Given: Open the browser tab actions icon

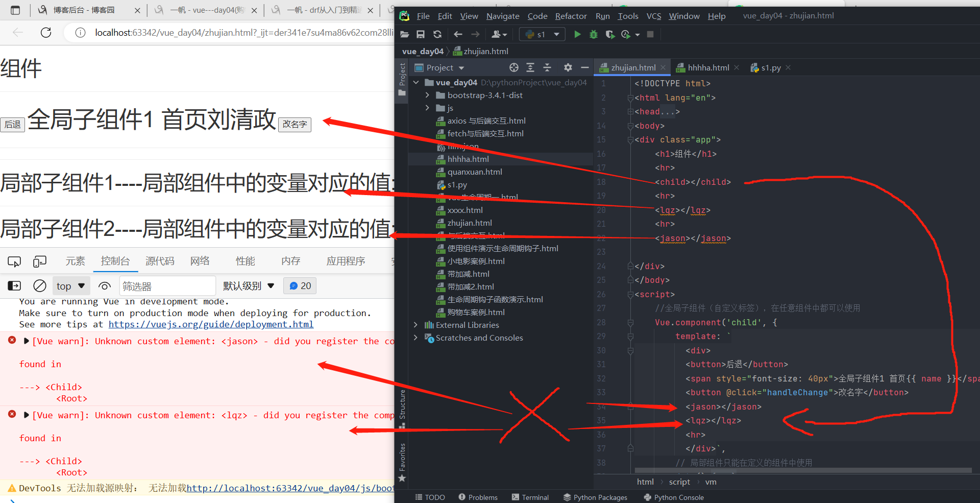Looking at the screenshot, I should point(15,10).
